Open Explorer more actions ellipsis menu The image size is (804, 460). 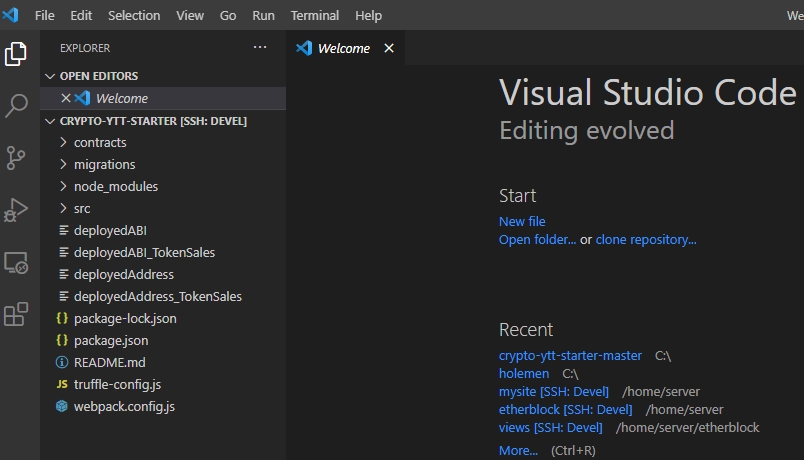pos(260,47)
